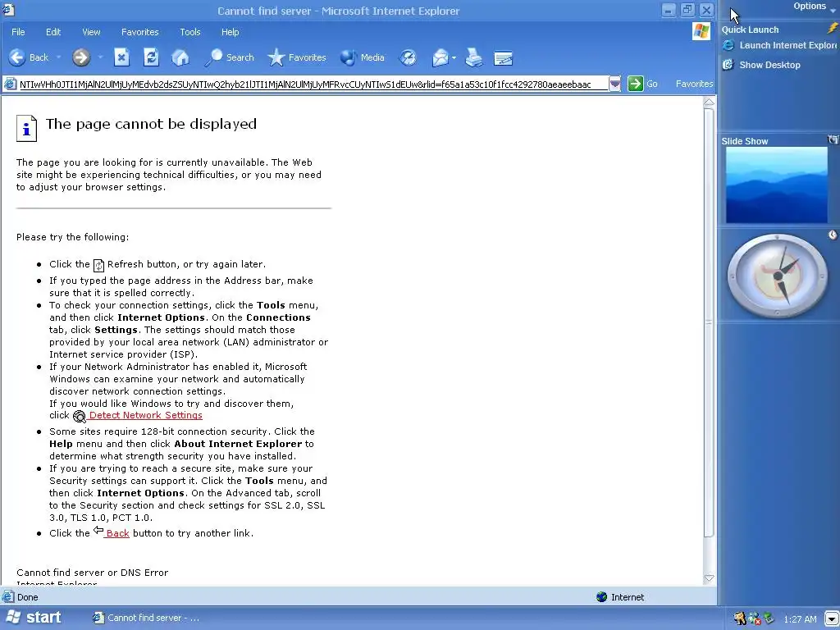Click the page scroll down arrow
Screen dimensions: 840x630
pyautogui.click(x=709, y=578)
